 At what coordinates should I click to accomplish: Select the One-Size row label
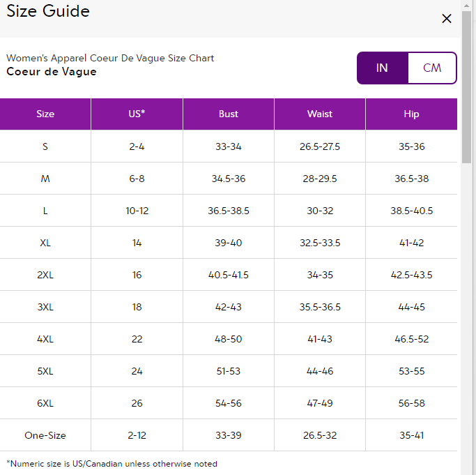(x=45, y=435)
